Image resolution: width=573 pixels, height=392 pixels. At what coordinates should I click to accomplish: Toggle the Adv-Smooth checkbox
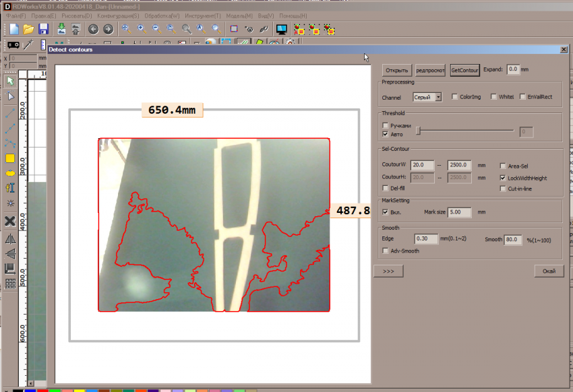point(386,251)
